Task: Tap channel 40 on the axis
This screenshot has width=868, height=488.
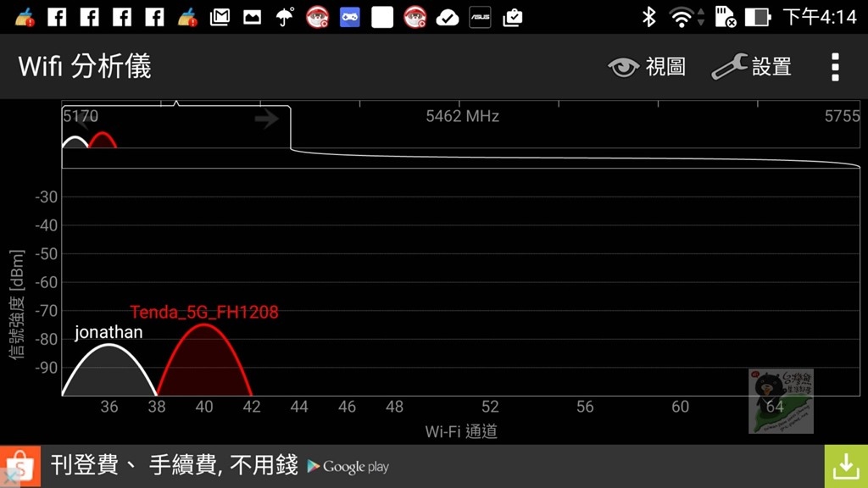Action: [204, 407]
